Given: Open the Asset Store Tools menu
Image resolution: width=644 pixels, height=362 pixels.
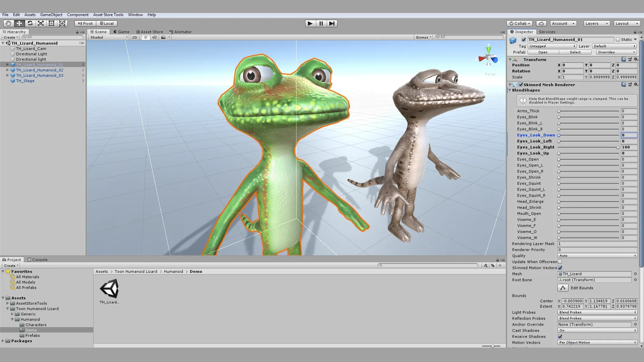Looking at the screenshot, I should [x=108, y=15].
